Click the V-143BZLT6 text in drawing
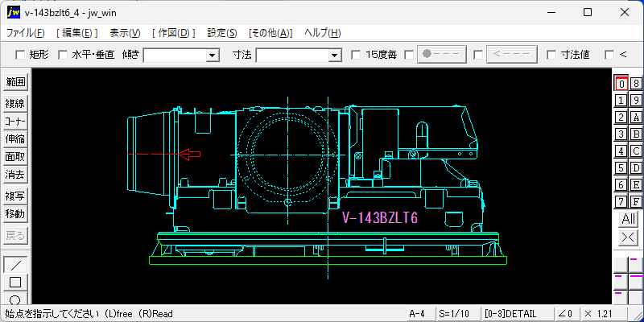 (380, 218)
